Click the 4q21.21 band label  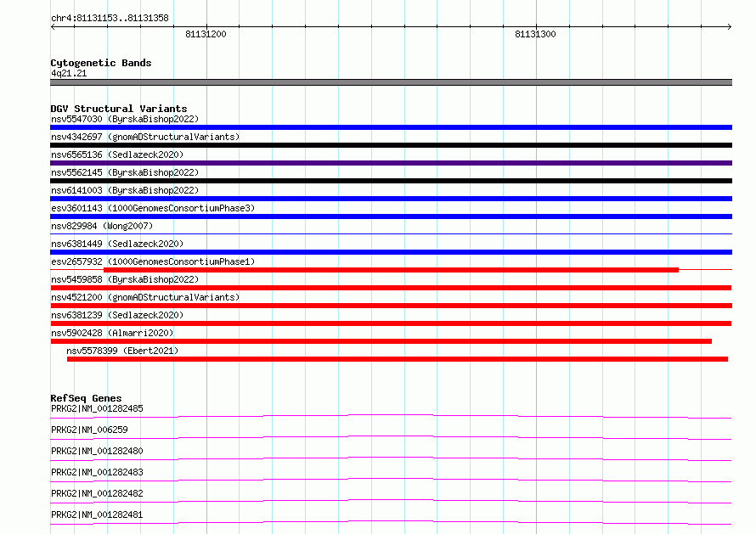point(69,73)
